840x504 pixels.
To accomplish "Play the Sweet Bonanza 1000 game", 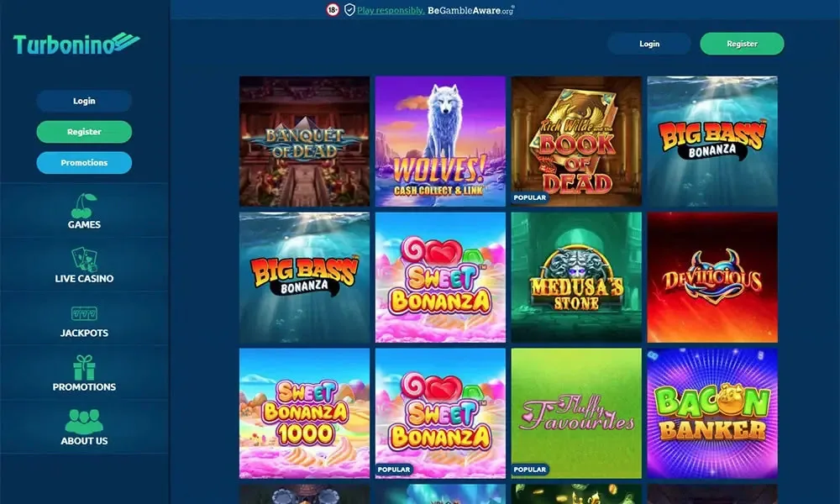I will [x=304, y=413].
